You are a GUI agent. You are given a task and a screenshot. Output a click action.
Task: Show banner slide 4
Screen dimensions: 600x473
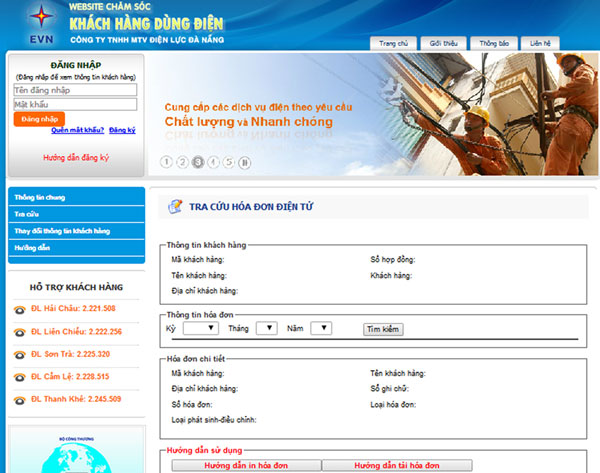[213, 162]
